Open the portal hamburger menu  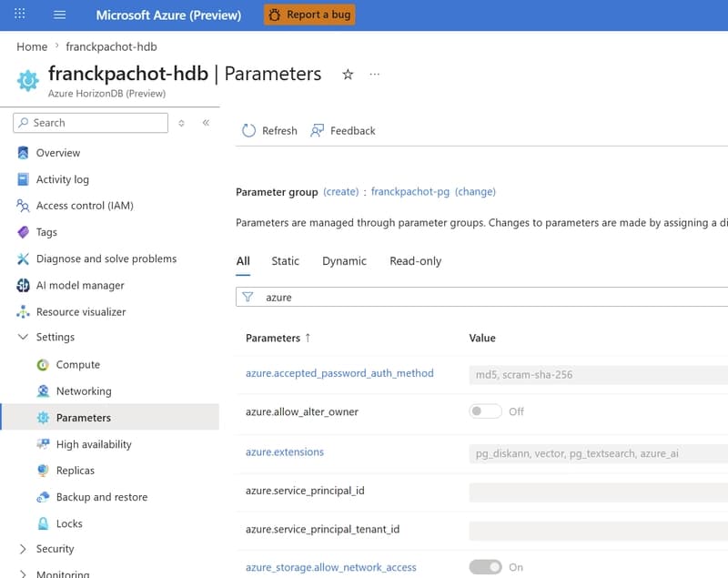pos(59,15)
